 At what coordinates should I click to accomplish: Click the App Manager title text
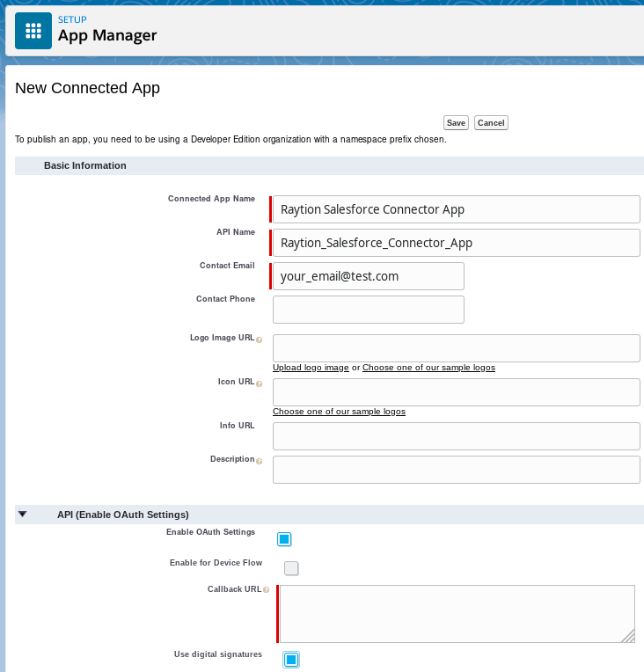point(107,35)
